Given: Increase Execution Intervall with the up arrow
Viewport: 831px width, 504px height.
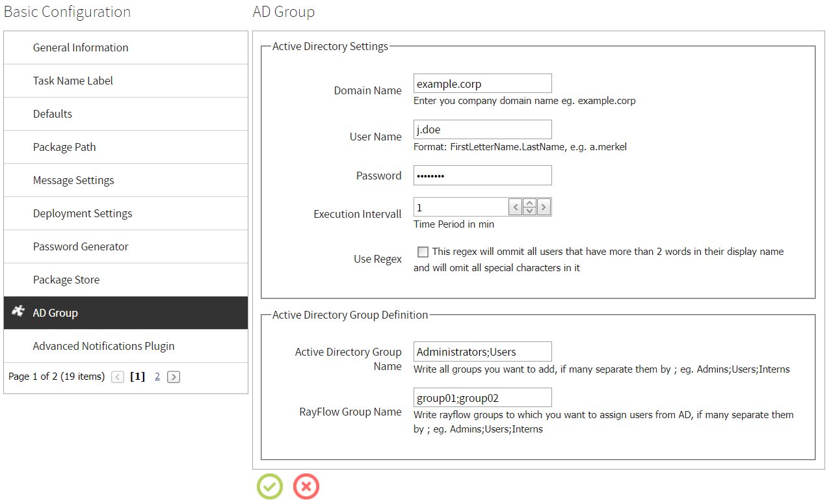Looking at the screenshot, I should click(x=529, y=204).
